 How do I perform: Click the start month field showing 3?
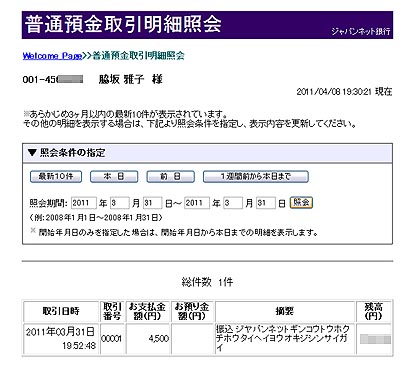point(120,203)
